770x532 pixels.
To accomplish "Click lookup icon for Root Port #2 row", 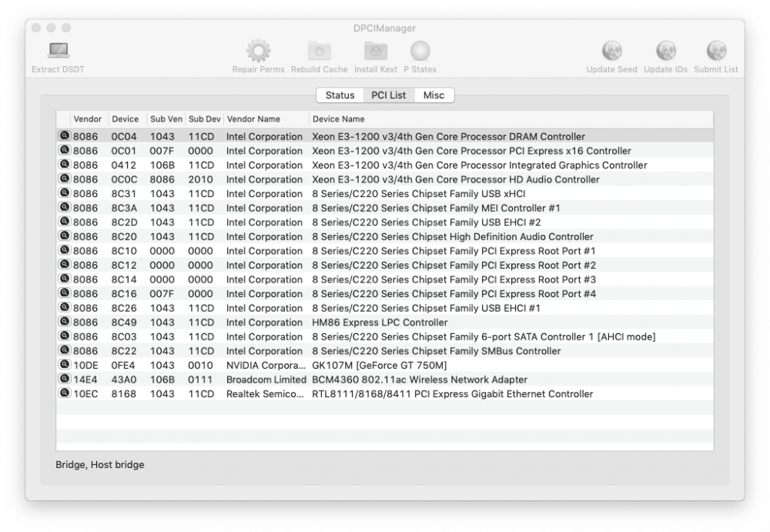I will [65, 264].
